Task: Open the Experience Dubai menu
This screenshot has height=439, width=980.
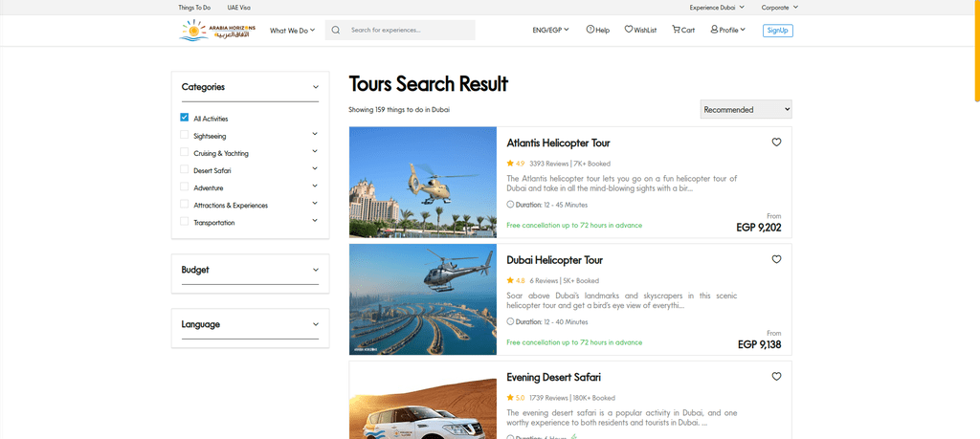Action: point(717,8)
